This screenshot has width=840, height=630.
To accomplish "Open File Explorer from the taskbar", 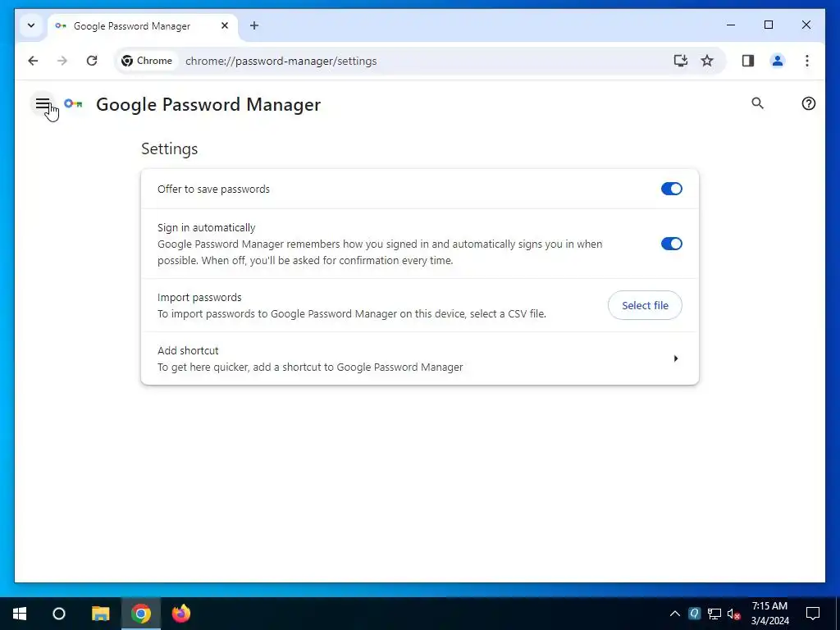I will point(100,614).
